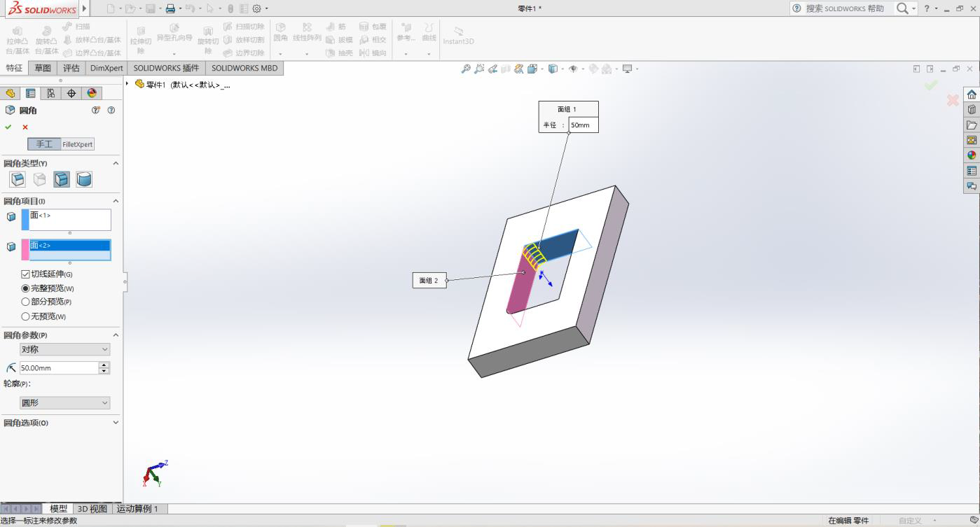Select the constant size fillet type icon
This screenshot has width=980, height=527.
coord(18,179)
